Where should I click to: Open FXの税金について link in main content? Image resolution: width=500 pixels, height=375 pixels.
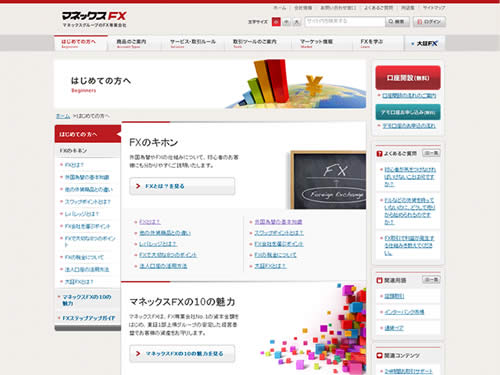click(x=275, y=255)
